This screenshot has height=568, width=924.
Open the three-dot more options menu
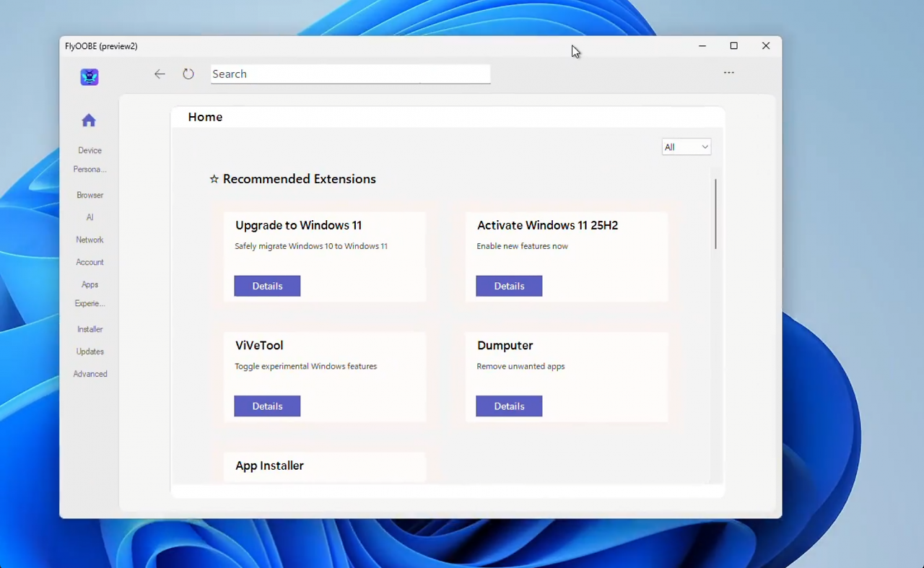click(729, 72)
